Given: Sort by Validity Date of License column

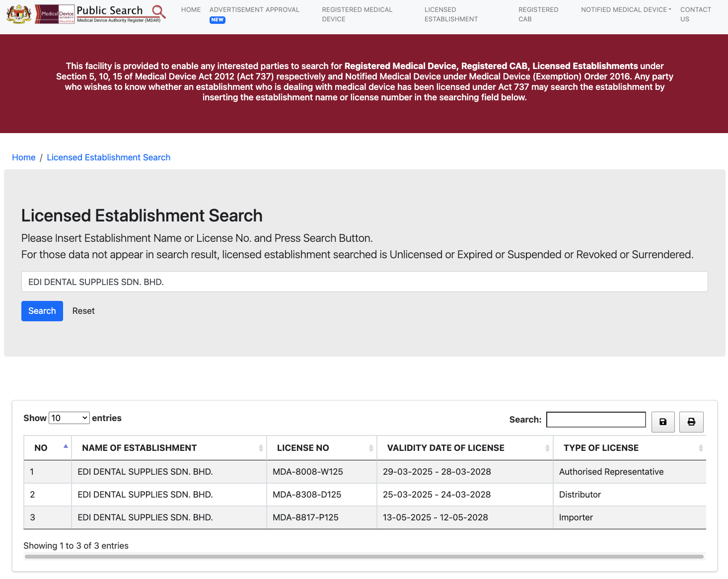Looking at the screenshot, I should coord(547,448).
